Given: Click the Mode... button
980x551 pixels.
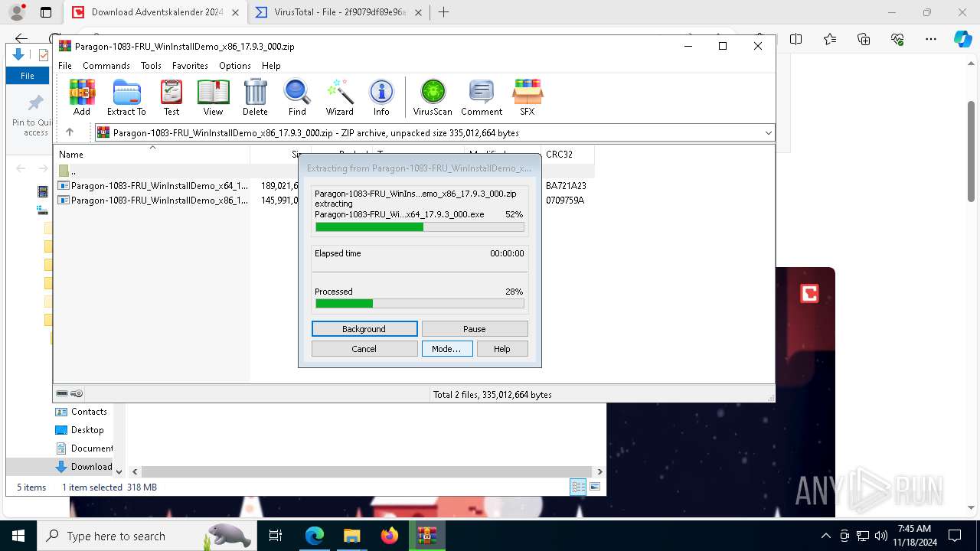Looking at the screenshot, I should point(447,348).
